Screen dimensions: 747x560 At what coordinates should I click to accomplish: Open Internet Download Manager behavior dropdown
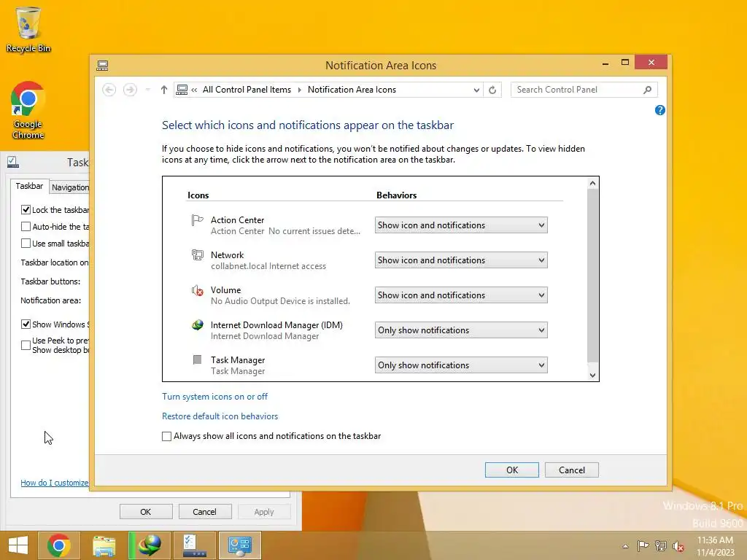coord(461,330)
